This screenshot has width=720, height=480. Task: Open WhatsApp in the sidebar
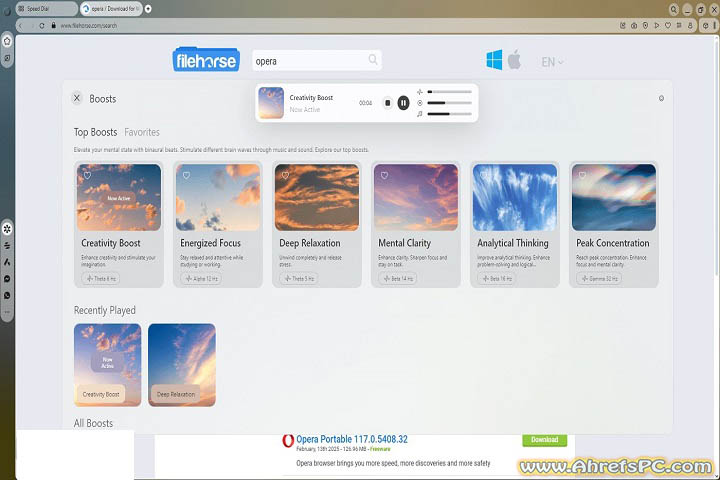pyautogui.click(x=7, y=295)
